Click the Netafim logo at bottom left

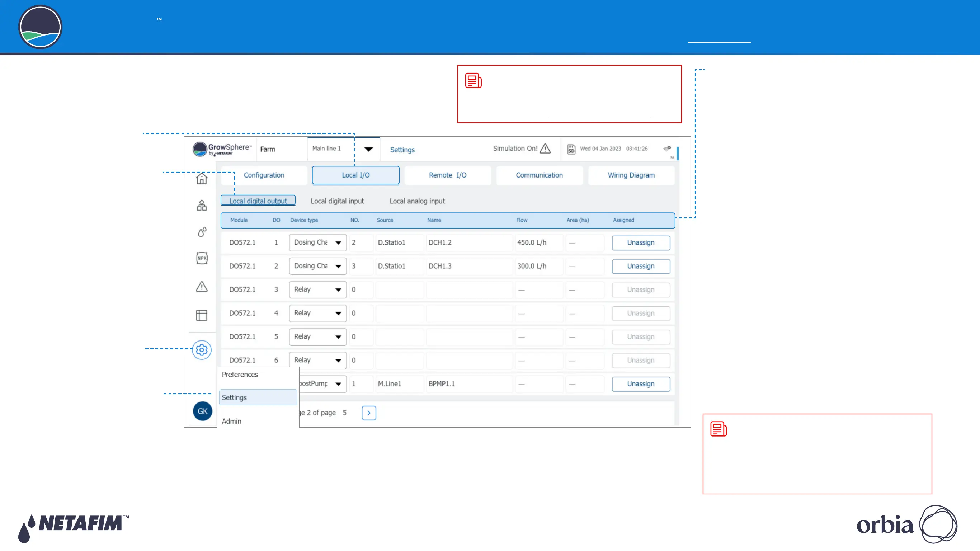click(x=74, y=528)
